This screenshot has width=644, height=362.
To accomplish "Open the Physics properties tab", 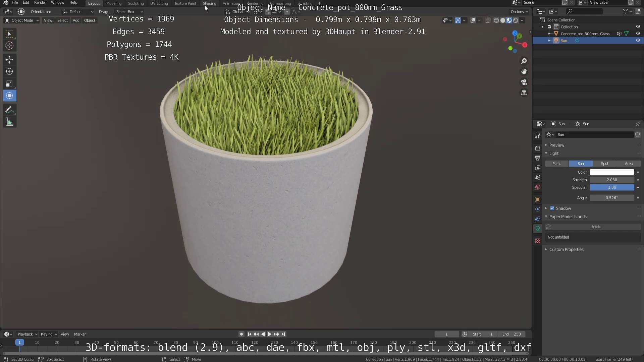I will (x=538, y=209).
